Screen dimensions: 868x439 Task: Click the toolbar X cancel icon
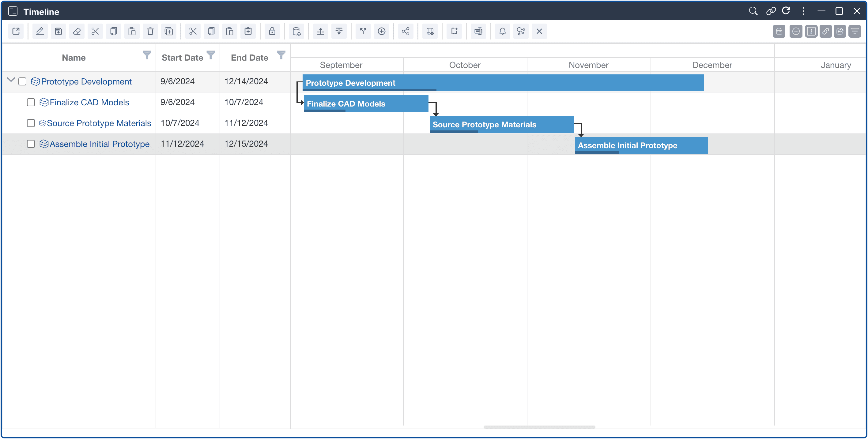pyautogui.click(x=539, y=31)
